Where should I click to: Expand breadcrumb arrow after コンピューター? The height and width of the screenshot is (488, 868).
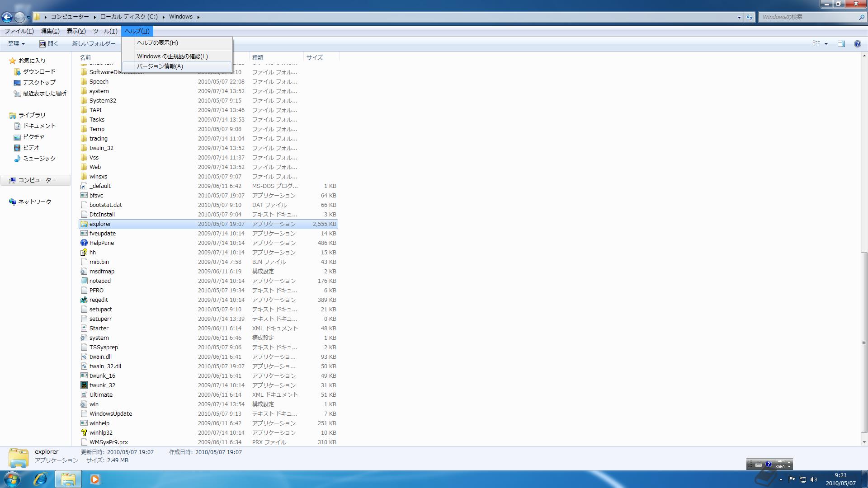pyautogui.click(x=94, y=17)
